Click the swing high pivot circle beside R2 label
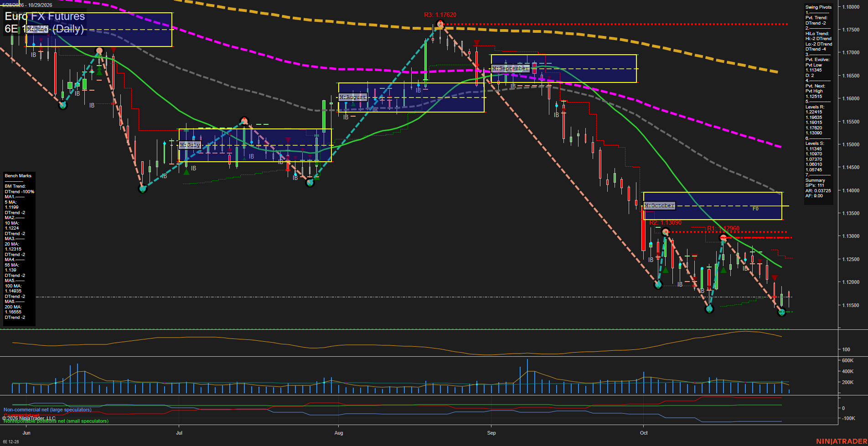The height and width of the screenshot is (446, 868). pyautogui.click(x=666, y=232)
